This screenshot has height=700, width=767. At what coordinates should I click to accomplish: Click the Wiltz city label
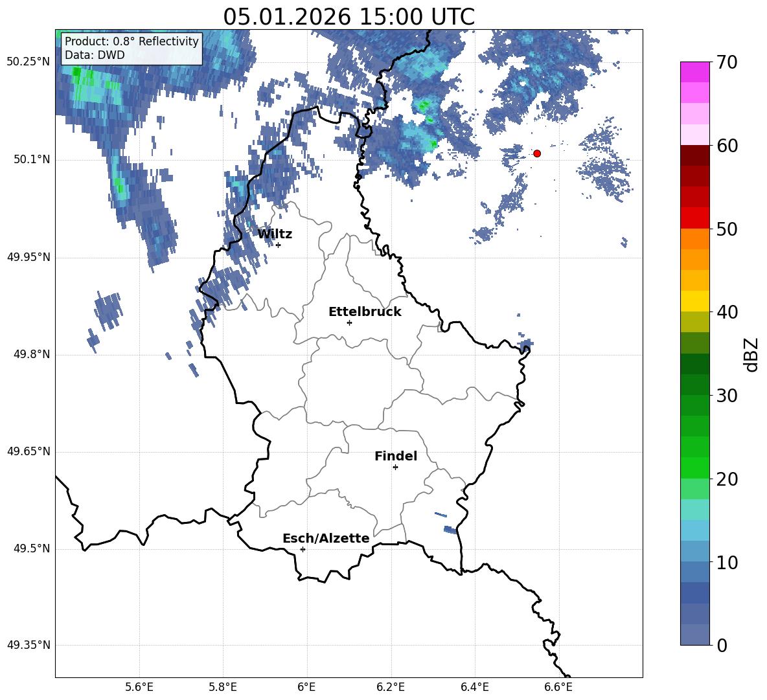[x=275, y=234]
